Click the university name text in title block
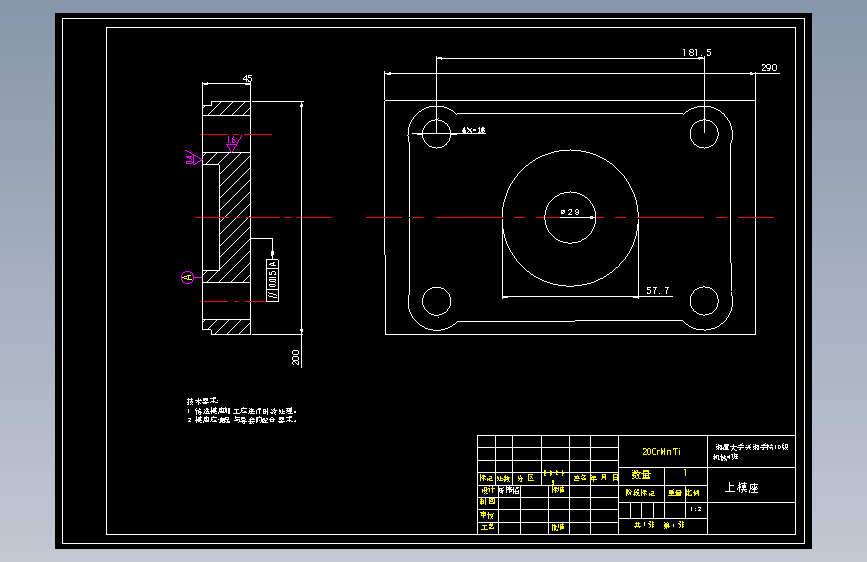 (x=751, y=451)
